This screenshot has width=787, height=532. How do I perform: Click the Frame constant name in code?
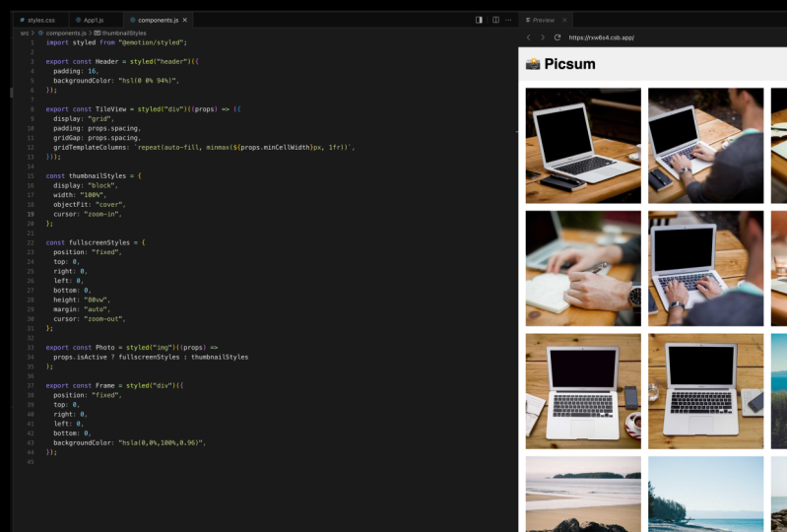tap(104, 386)
